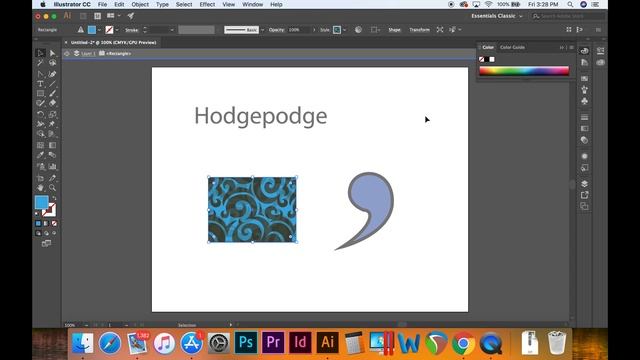Click the Search Adobe Stock field

pos(568,16)
